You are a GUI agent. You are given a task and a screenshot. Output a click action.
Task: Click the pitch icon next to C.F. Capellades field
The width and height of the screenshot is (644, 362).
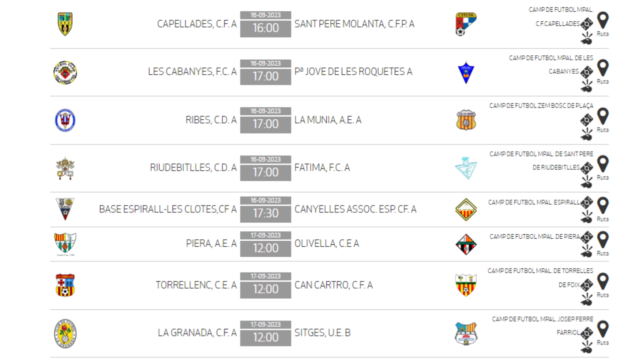(587, 24)
